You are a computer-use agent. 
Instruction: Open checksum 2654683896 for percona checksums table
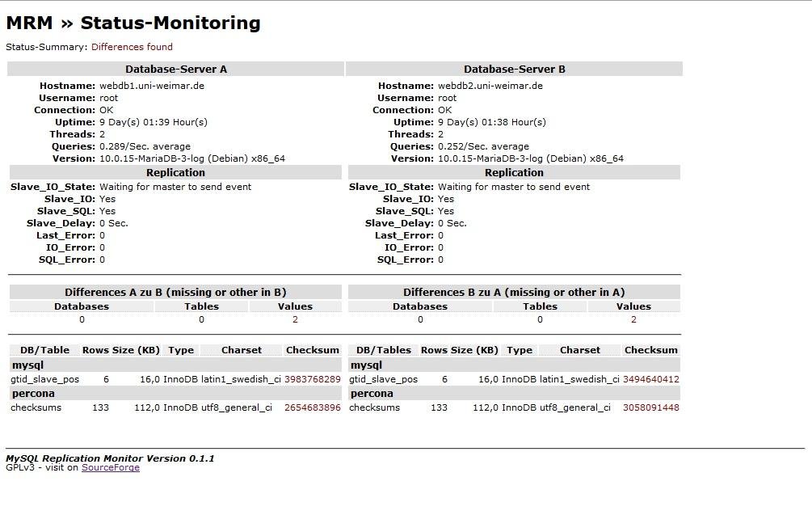pos(312,407)
